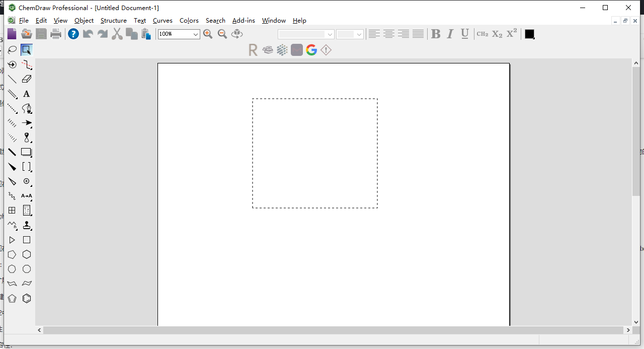Select the Brackets tool
The height and width of the screenshot is (349, 644).
[x=27, y=167]
